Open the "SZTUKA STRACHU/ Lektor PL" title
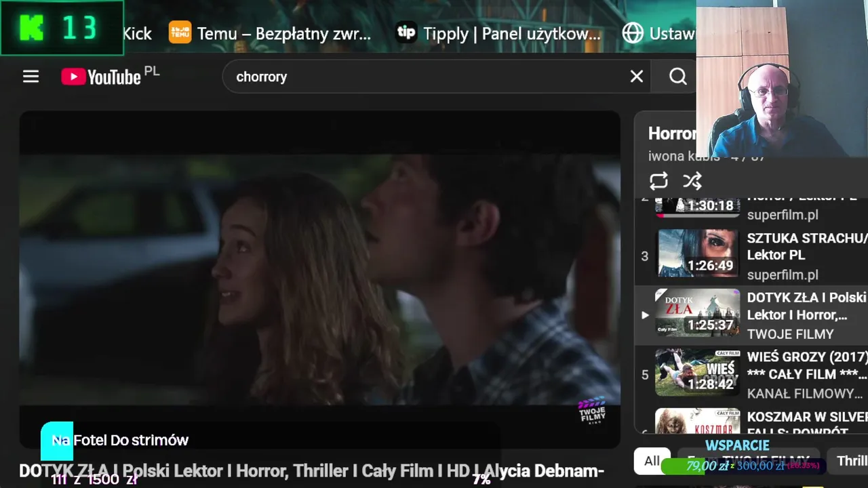The width and height of the screenshot is (868, 488). click(807, 247)
